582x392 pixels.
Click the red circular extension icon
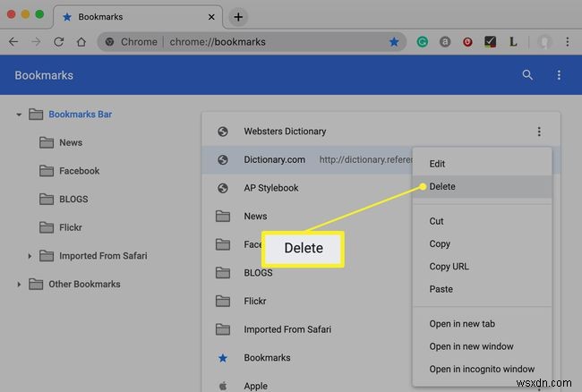click(467, 42)
